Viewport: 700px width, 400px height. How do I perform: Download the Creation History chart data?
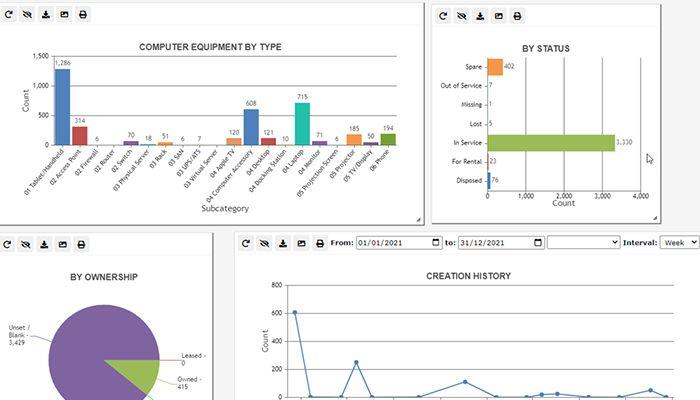283,243
